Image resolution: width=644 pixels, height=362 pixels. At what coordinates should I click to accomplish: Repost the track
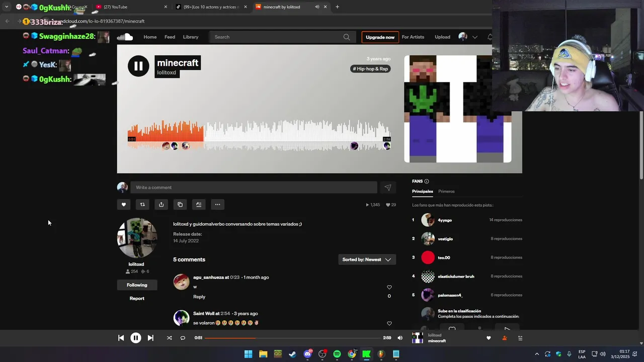(x=142, y=205)
